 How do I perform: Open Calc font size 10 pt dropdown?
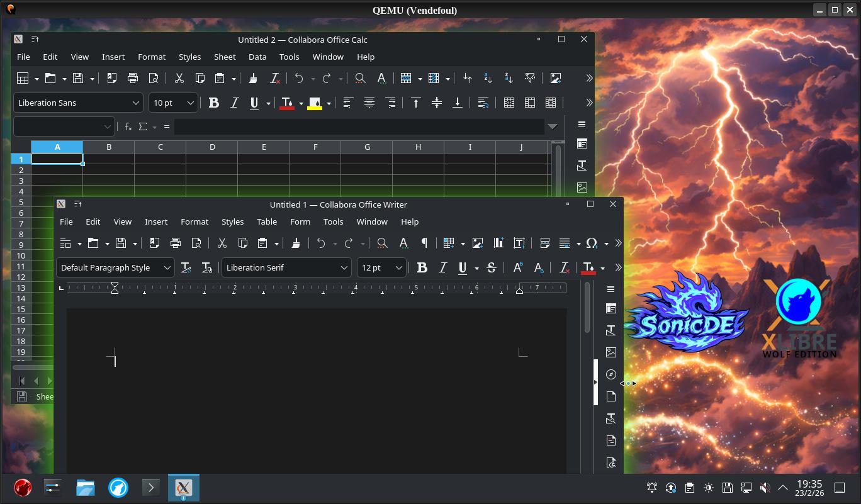(x=190, y=103)
